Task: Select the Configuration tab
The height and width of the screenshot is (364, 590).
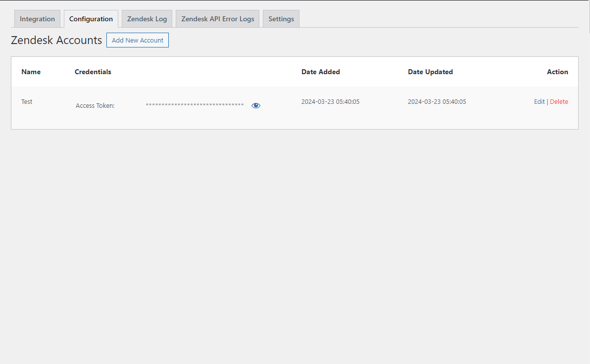Action: click(91, 19)
